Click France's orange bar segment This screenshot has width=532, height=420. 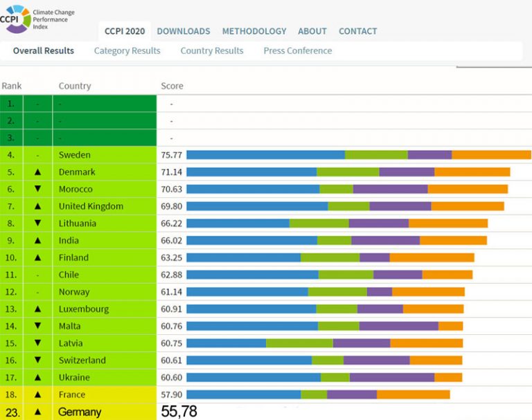tap(414, 394)
